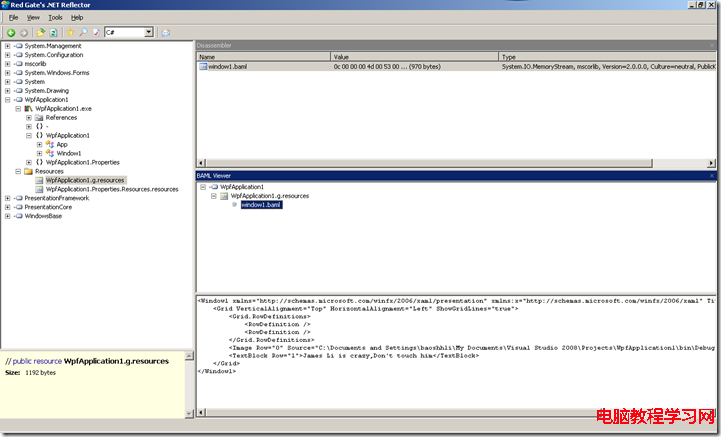Expand the References node
The image size is (721, 437).
pyautogui.click(x=29, y=118)
